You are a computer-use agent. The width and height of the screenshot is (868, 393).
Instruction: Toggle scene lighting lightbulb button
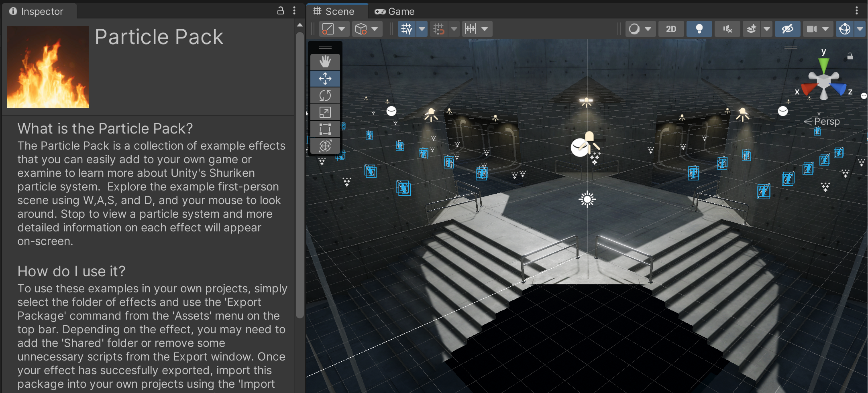(x=699, y=29)
